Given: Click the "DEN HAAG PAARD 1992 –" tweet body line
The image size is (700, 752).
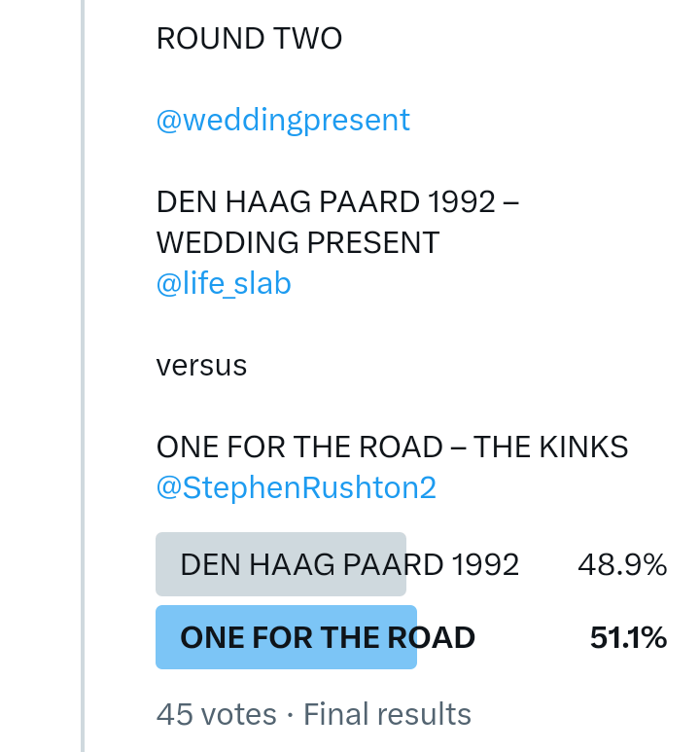Looking at the screenshot, I should click(x=337, y=202).
